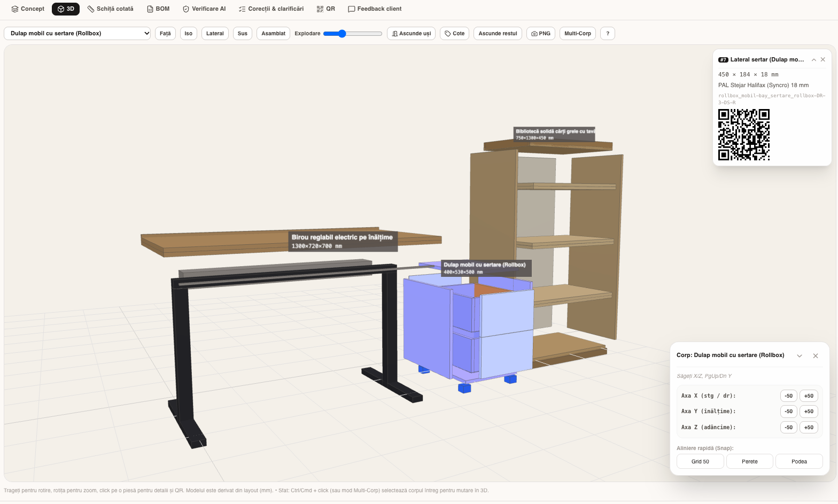Click the Bibliotecă solidă label in viewport

pyautogui.click(x=554, y=134)
